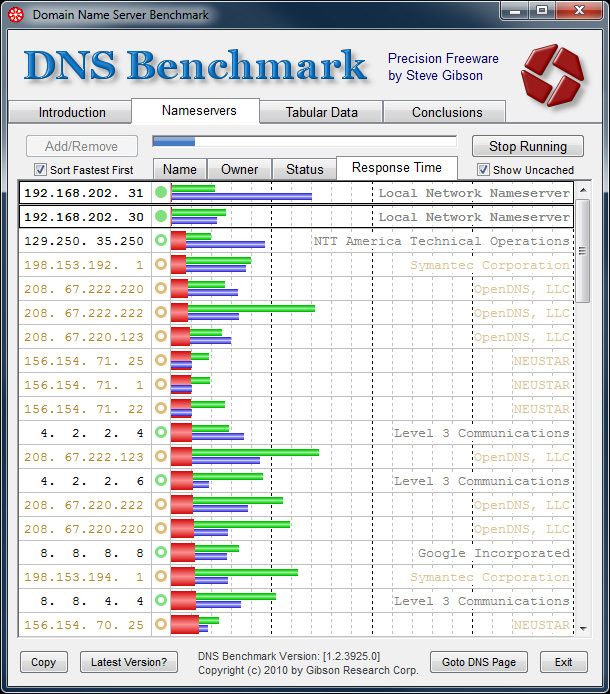Click the list scroll up arrow
This screenshot has width=610, height=694.
[x=583, y=190]
